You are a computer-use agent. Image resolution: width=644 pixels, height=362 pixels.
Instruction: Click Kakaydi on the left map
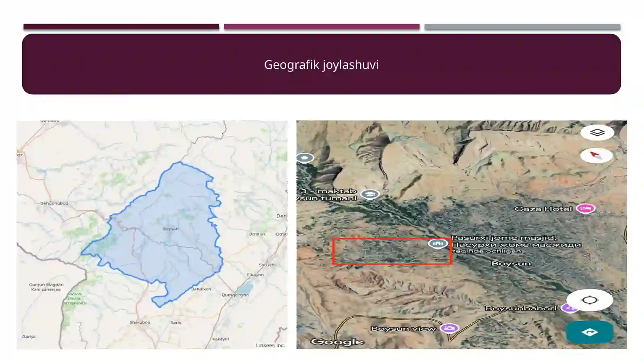[x=221, y=339]
